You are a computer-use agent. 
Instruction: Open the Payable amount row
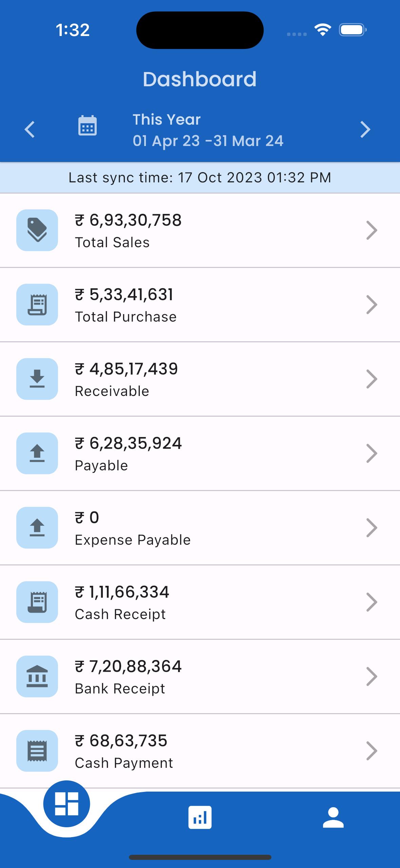pyautogui.click(x=200, y=454)
